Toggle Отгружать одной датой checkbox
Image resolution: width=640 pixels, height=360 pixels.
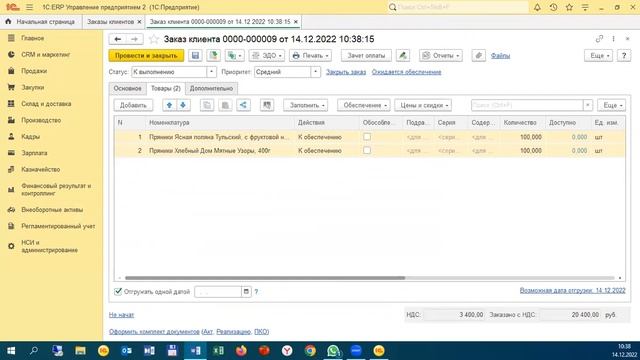[x=118, y=291]
